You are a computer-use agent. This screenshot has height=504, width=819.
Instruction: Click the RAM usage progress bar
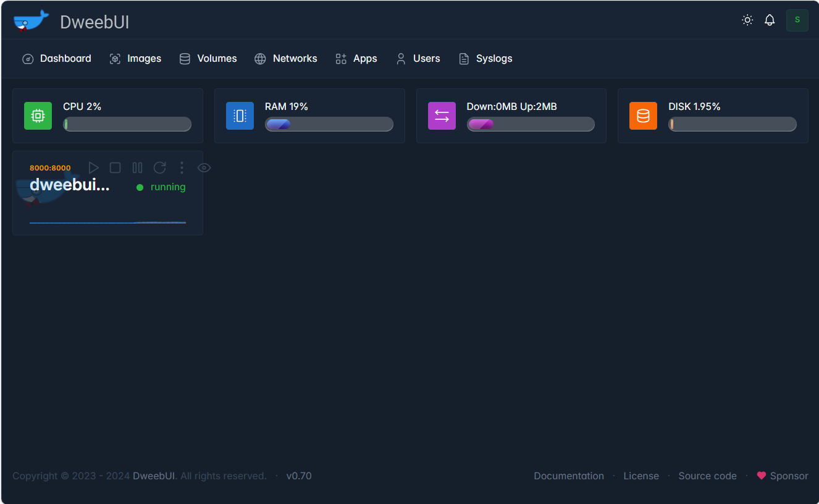pyautogui.click(x=329, y=124)
